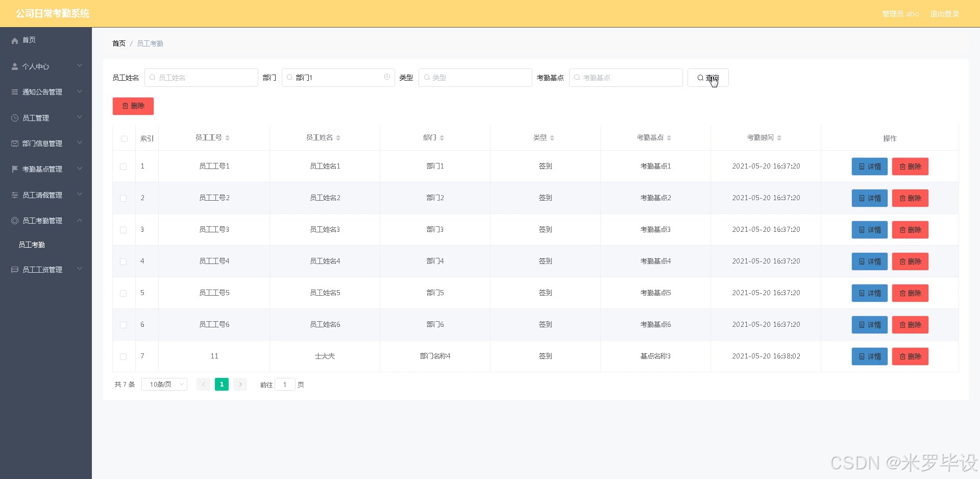
Task: Click the envelope icon for 部门信息管理
Action: click(15, 143)
